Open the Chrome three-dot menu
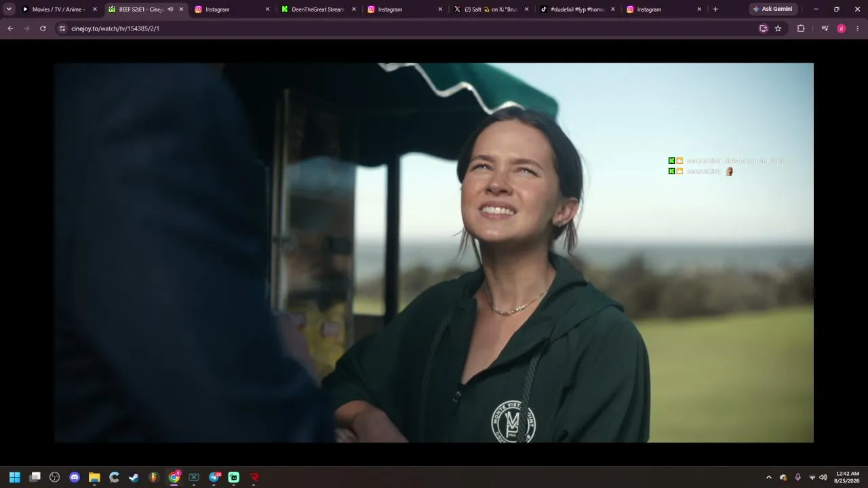 pyautogui.click(x=858, y=28)
